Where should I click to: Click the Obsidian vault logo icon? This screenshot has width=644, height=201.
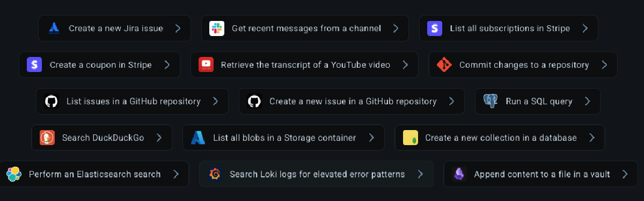pos(459,174)
